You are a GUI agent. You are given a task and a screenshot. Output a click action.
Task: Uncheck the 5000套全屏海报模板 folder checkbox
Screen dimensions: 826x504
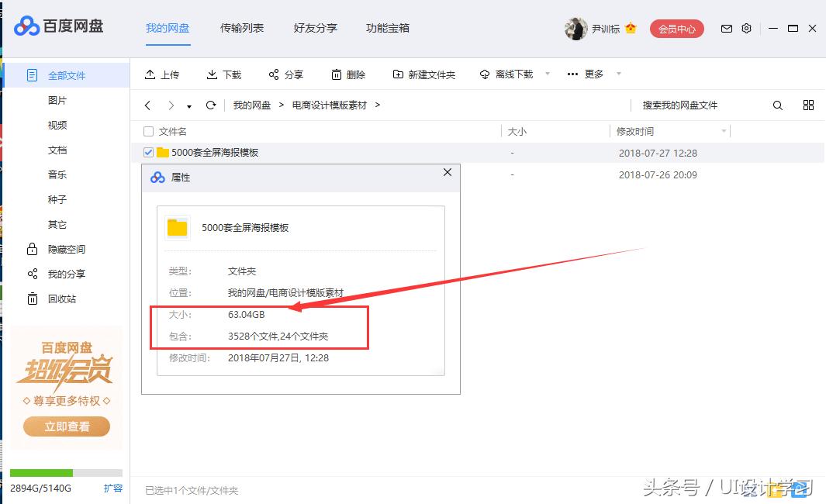[147, 153]
